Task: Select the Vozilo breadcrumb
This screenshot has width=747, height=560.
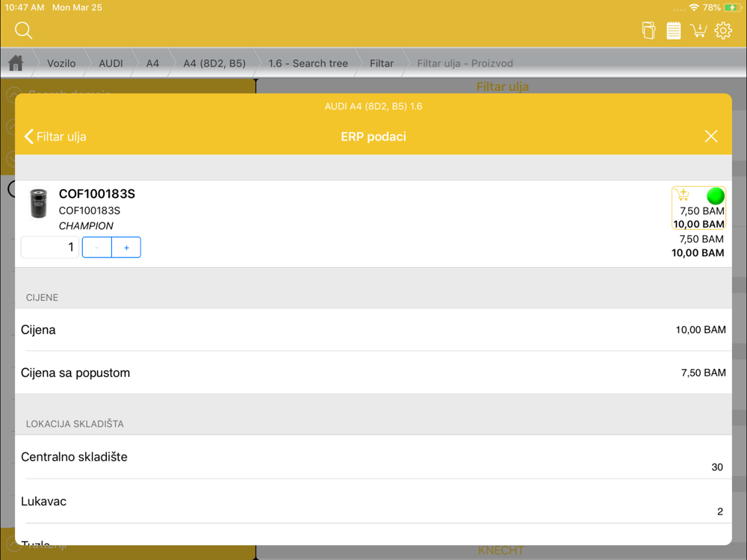Action: (x=61, y=63)
